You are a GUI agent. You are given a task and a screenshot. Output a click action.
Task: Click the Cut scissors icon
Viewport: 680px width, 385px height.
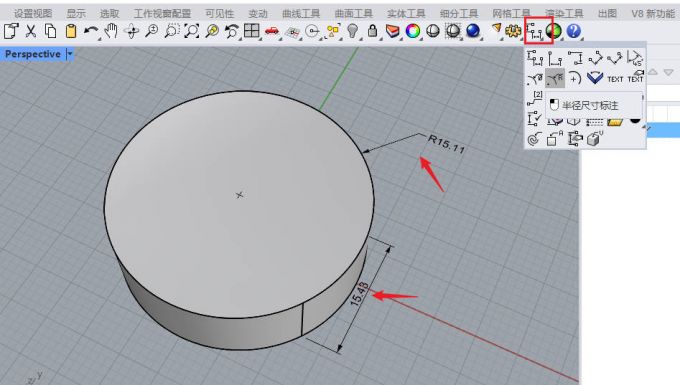[x=30, y=31]
